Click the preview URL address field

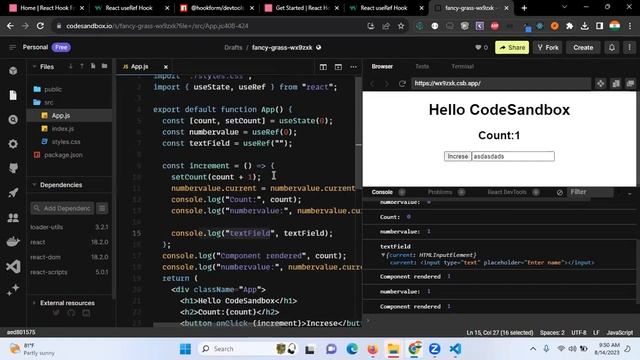pos(501,83)
